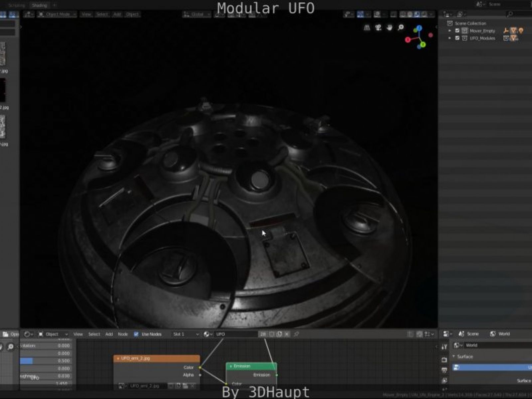
Task: Open the material browse sphere icon dropdown
Action: pyautogui.click(x=208, y=334)
